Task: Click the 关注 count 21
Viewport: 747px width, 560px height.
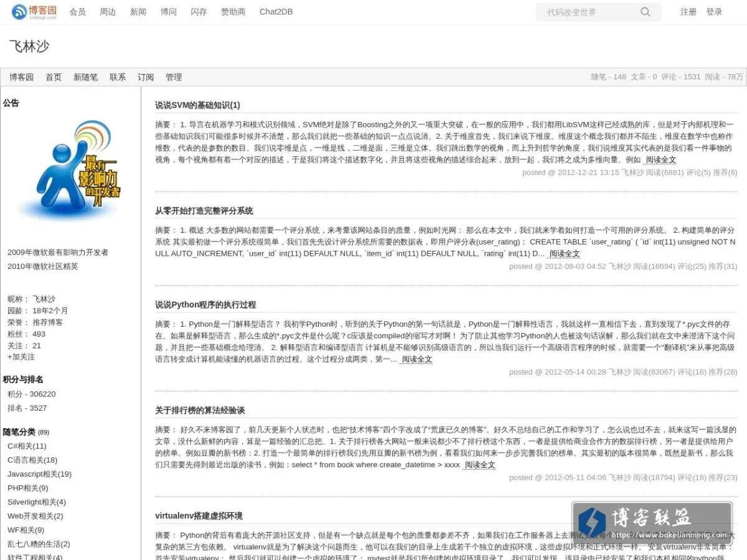Action: [37, 346]
